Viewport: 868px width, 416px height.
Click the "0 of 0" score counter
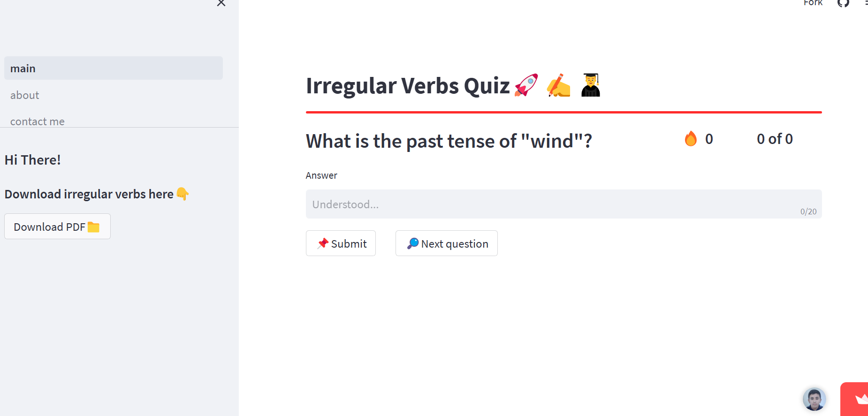(x=775, y=139)
